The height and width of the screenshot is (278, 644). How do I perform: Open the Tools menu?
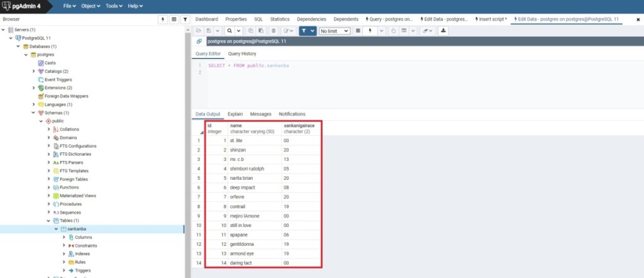point(113,6)
